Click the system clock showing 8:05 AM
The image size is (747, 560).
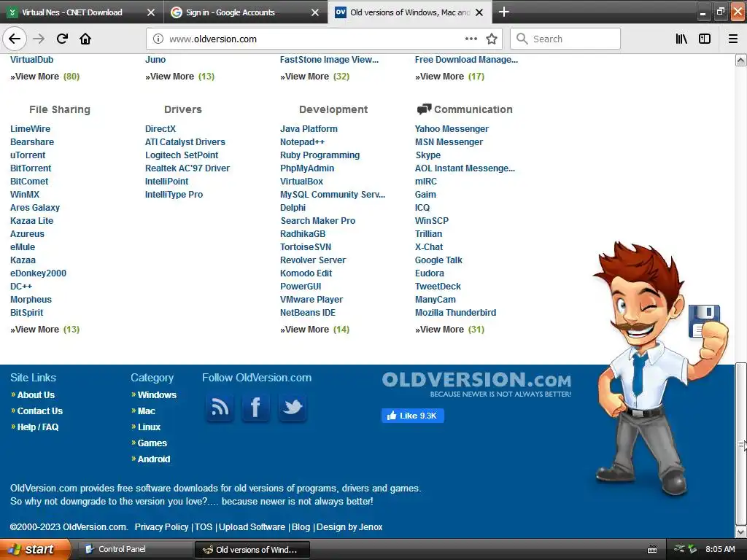(x=720, y=549)
